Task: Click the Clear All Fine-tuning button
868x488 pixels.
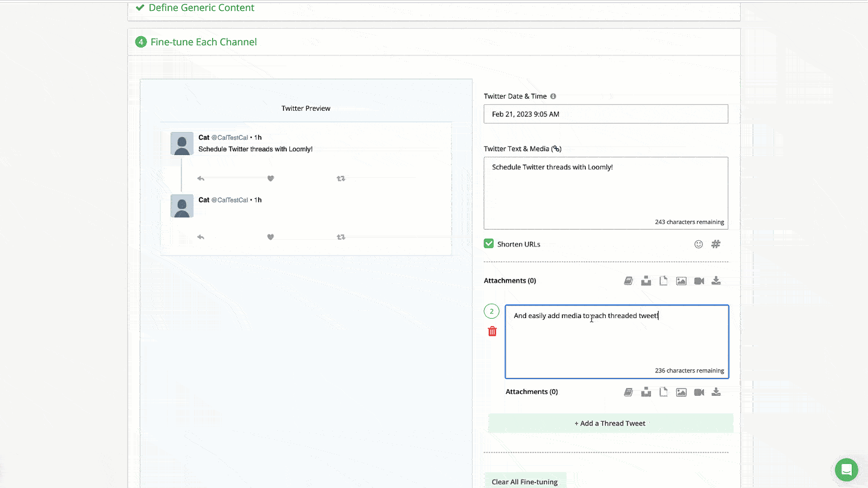Action: [x=524, y=481]
